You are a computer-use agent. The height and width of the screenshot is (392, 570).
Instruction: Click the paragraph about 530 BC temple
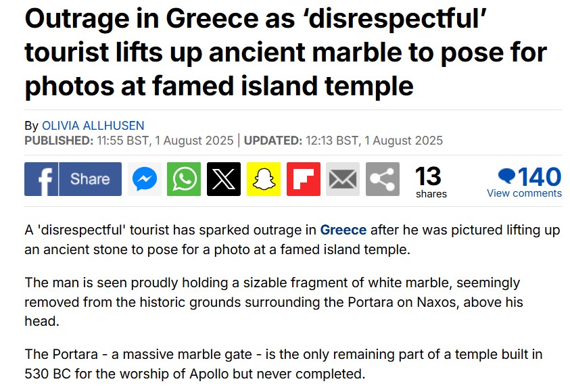coord(283,364)
